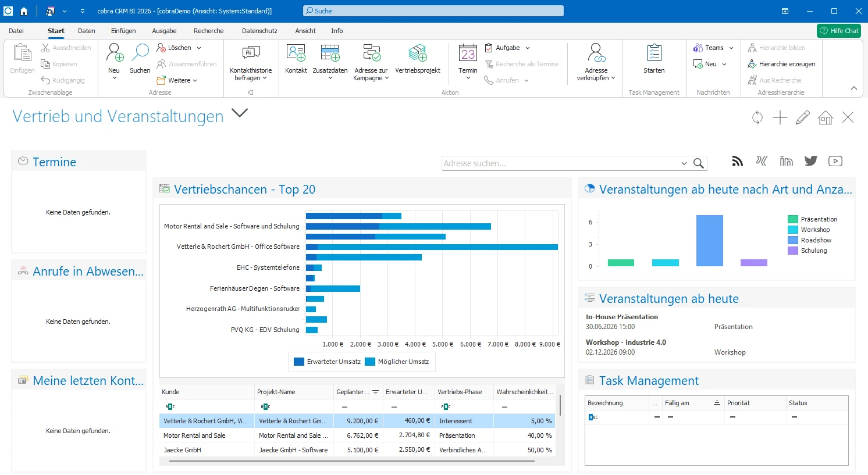The width and height of the screenshot is (868, 475).
Task: Click the dashboard house icon
Action: [826, 117]
